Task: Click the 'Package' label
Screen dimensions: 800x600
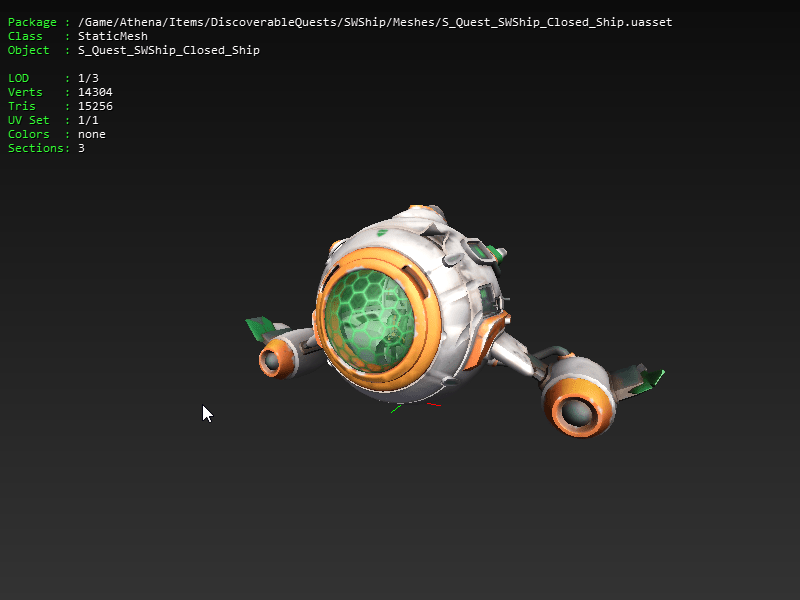Action: tap(32, 22)
